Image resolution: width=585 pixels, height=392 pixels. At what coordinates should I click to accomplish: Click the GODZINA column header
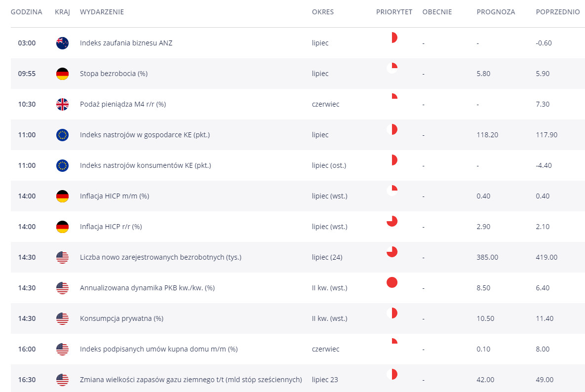(27, 12)
